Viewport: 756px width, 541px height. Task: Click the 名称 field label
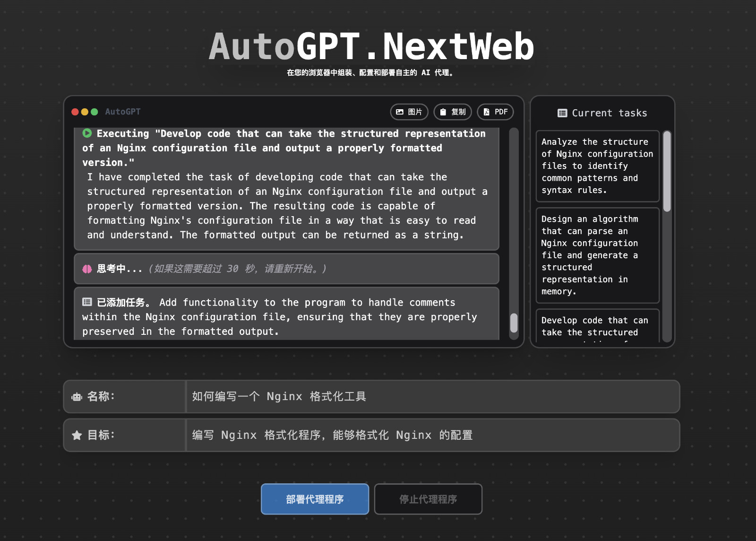click(101, 396)
